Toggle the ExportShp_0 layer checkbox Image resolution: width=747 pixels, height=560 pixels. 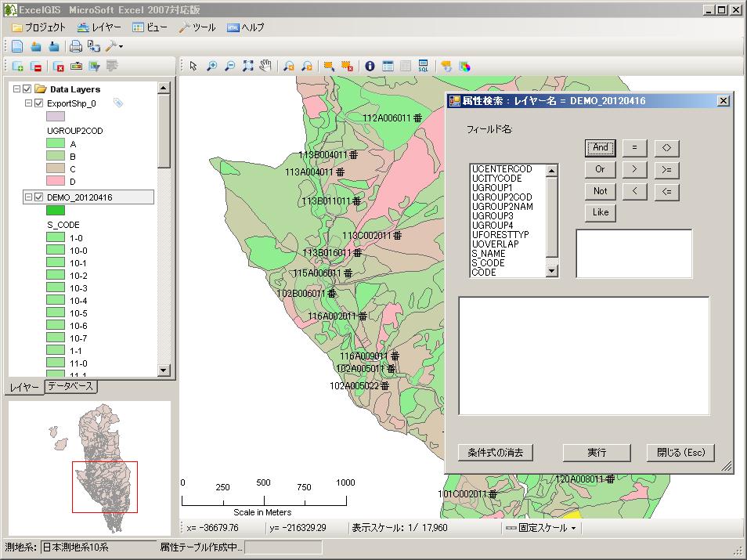pyautogui.click(x=39, y=103)
